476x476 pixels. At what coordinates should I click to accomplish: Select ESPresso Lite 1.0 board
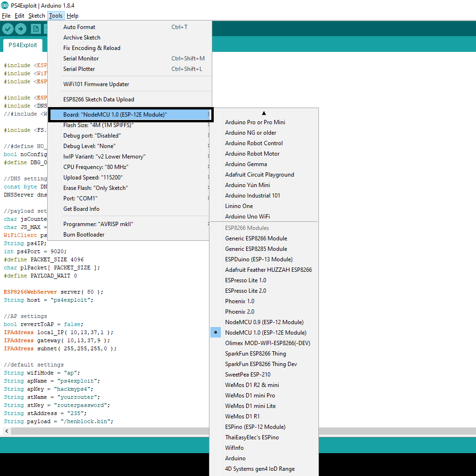(x=264, y=280)
